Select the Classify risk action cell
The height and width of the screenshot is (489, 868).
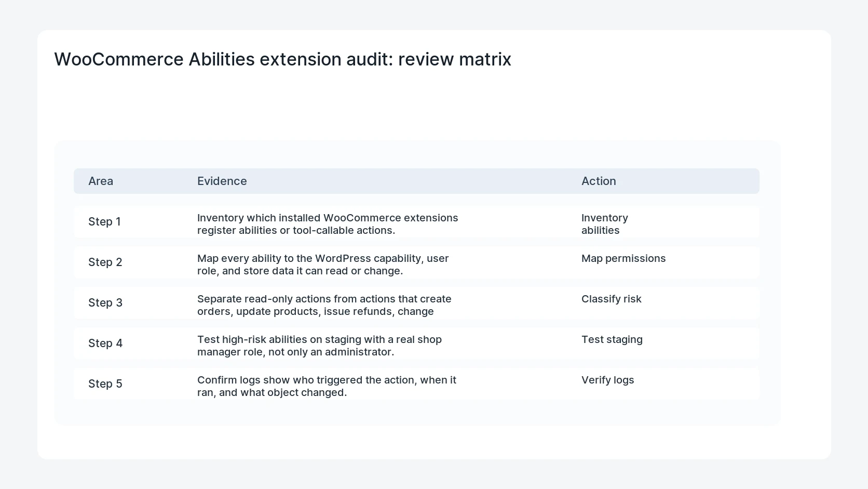pos(612,299)
